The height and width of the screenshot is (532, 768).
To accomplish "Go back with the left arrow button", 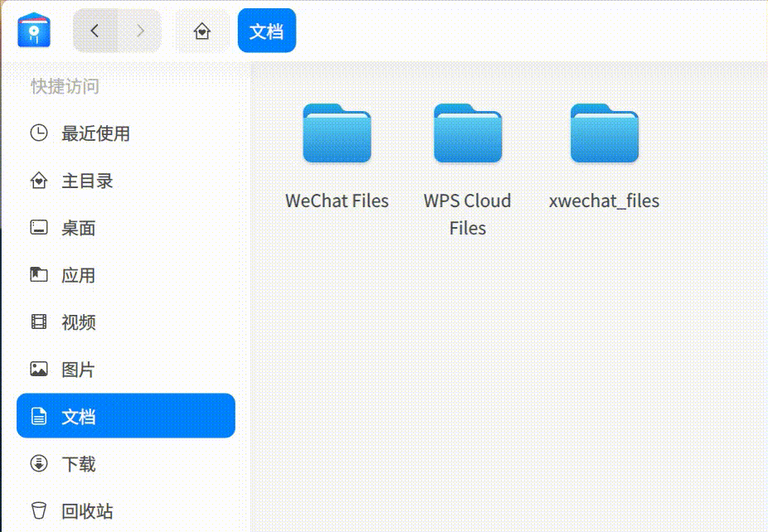I will point(95,31).
